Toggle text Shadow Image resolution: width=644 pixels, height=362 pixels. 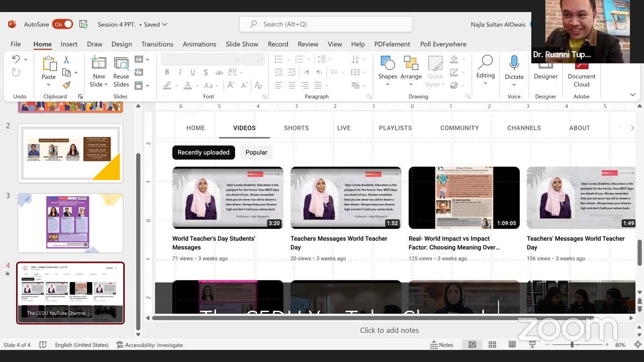[206, 72]
